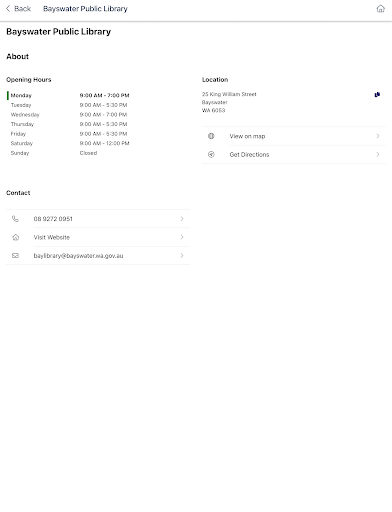Open the home icon in header

380,9
